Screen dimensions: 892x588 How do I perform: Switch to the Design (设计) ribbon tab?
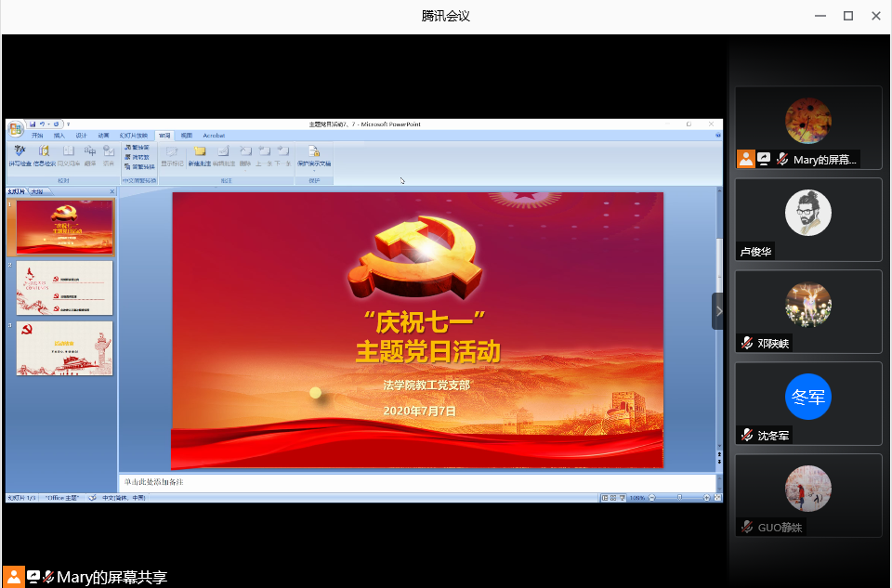pos(81,136)
